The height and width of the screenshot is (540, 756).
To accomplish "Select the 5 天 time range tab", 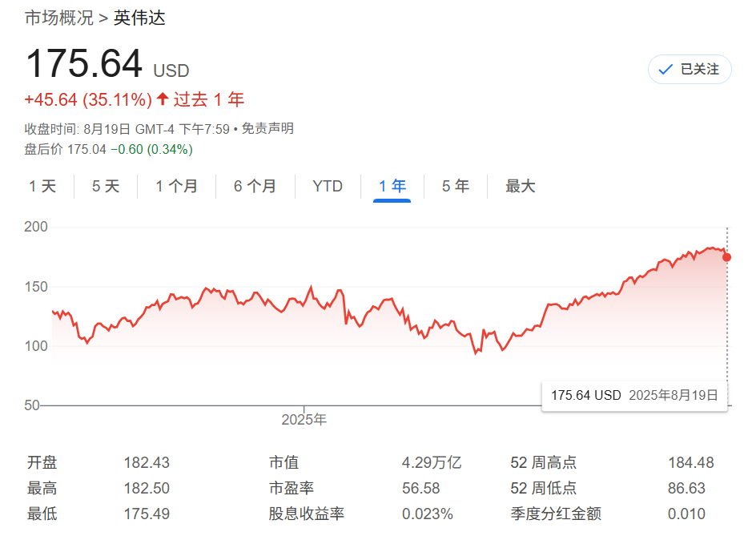I will 106,186.
